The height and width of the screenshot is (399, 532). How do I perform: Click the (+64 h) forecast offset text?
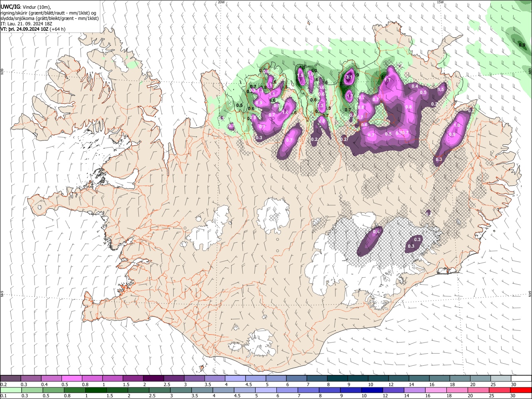click(57, 29)
